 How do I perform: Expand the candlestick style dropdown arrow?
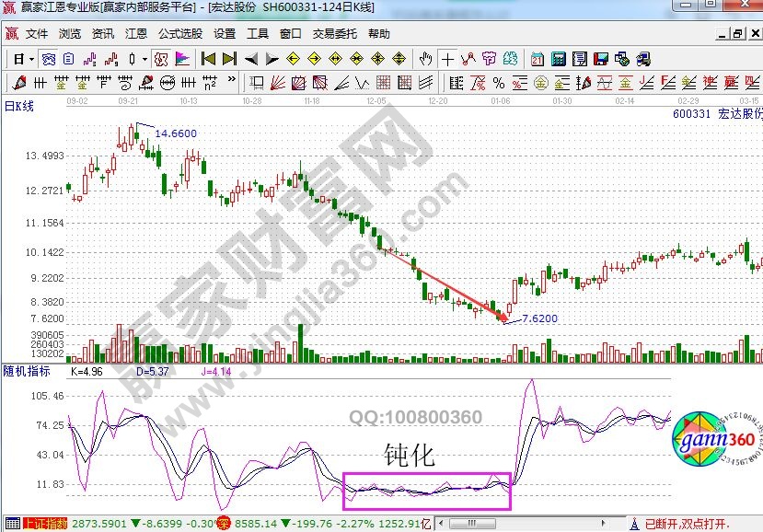pyautogui.click(x=144, y=59)
